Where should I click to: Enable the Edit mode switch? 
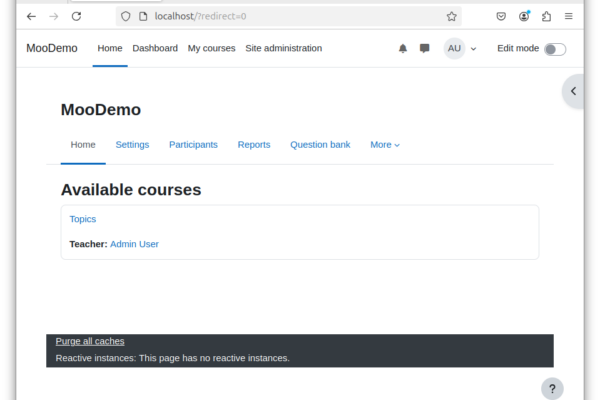coord(555,49)
